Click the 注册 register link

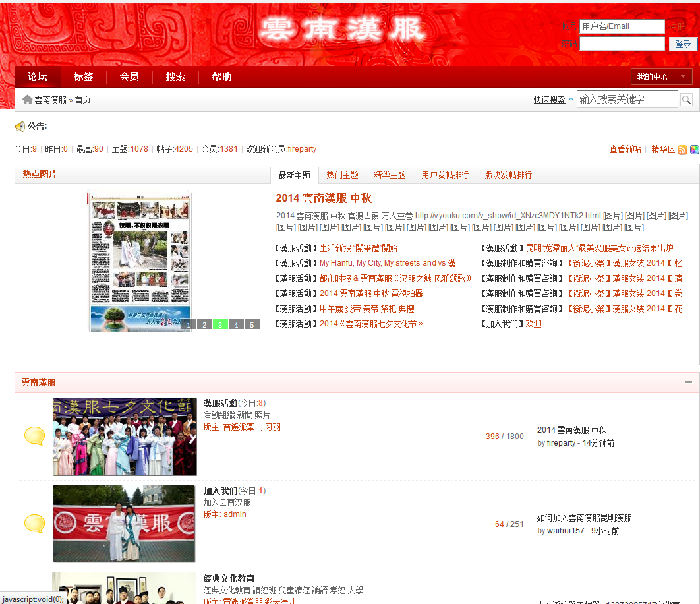677,27
